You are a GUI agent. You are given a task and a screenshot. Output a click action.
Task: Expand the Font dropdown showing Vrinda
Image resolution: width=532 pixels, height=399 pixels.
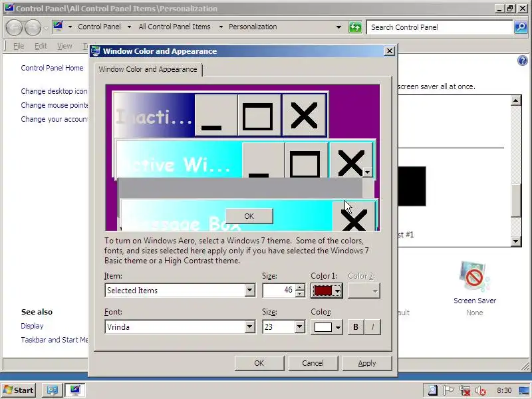(249, 327)
